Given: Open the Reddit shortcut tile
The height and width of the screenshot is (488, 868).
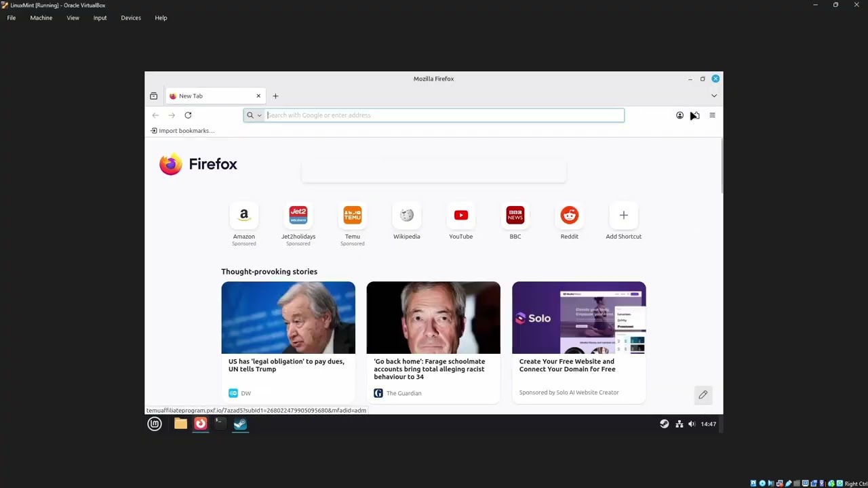Looking at the screenshot, I should 570,216.
